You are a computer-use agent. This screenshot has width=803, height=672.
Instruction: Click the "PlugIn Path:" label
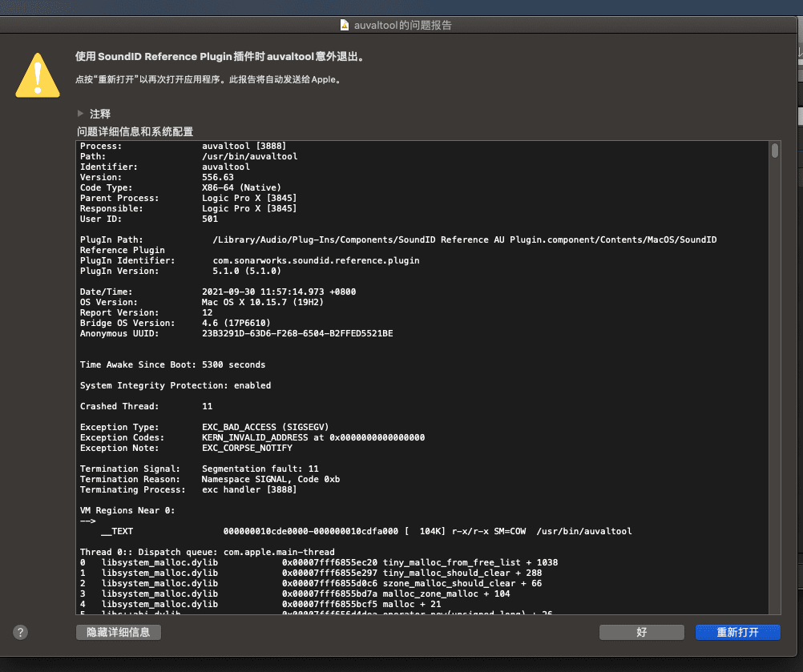click(x=111, y=239)
